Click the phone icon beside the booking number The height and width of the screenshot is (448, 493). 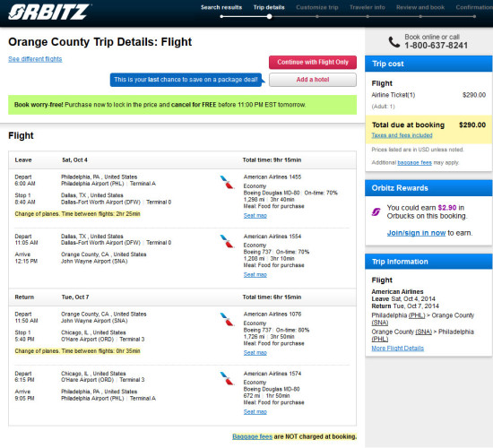coord(394,42)
